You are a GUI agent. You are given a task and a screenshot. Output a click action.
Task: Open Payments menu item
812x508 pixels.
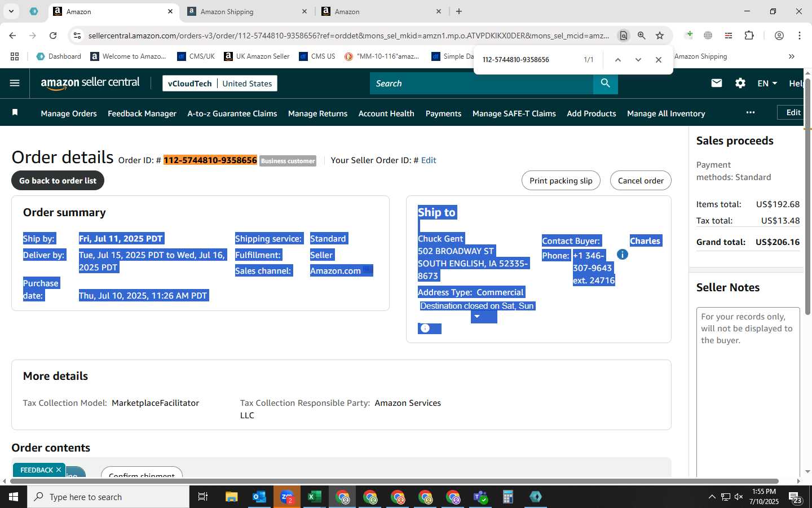443,113
